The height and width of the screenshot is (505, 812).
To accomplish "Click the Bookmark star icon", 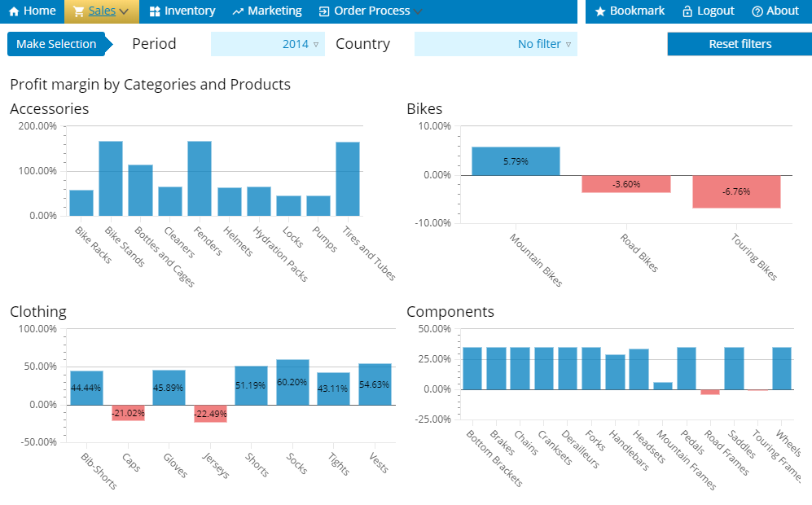I will tap(600, 11).
